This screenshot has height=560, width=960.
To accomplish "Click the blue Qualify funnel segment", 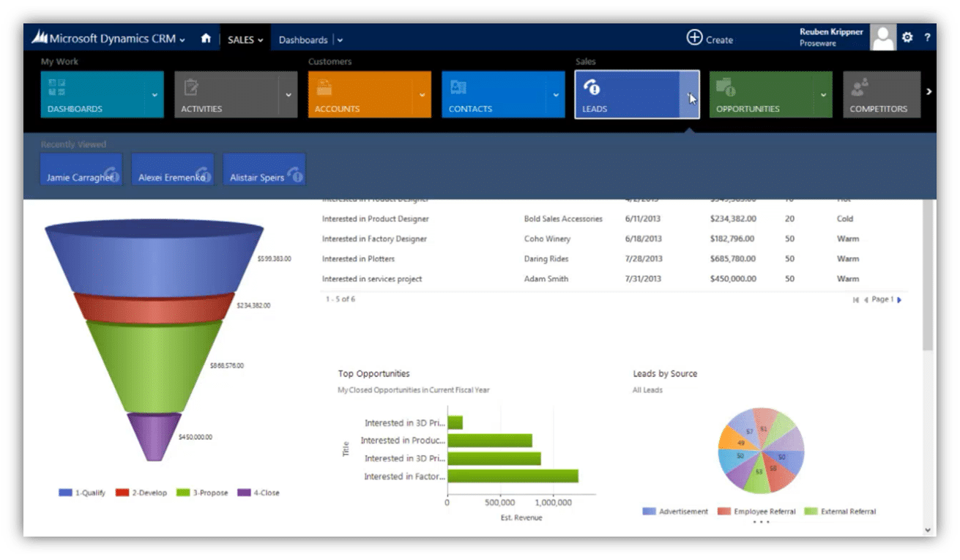I will (x=154, y=258).
